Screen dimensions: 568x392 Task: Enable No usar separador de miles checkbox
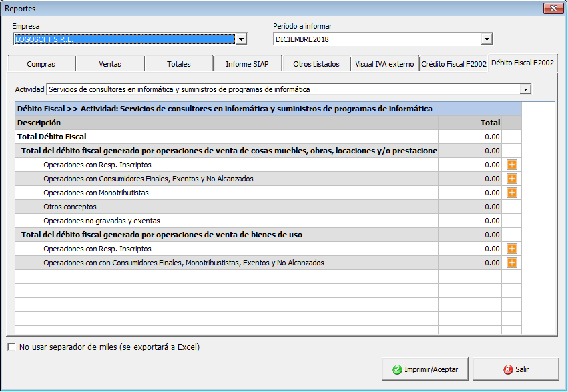pyautogui.click(x=11, y=347)
